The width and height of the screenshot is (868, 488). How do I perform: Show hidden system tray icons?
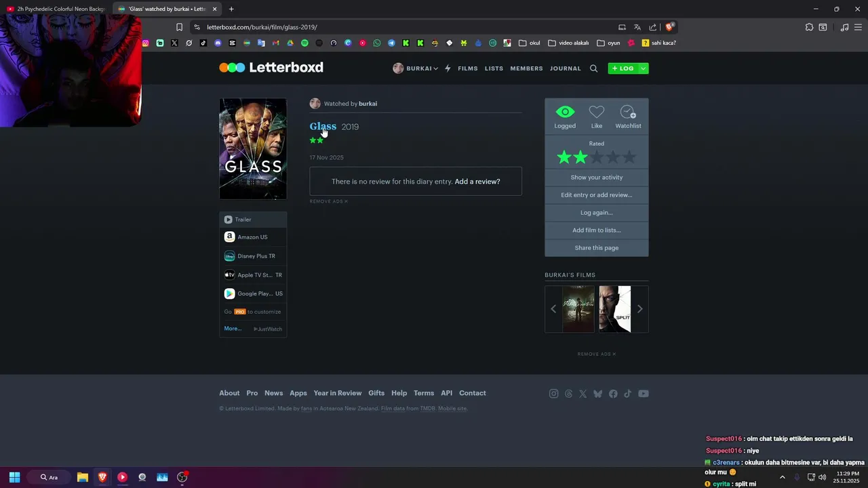(782, 477)
